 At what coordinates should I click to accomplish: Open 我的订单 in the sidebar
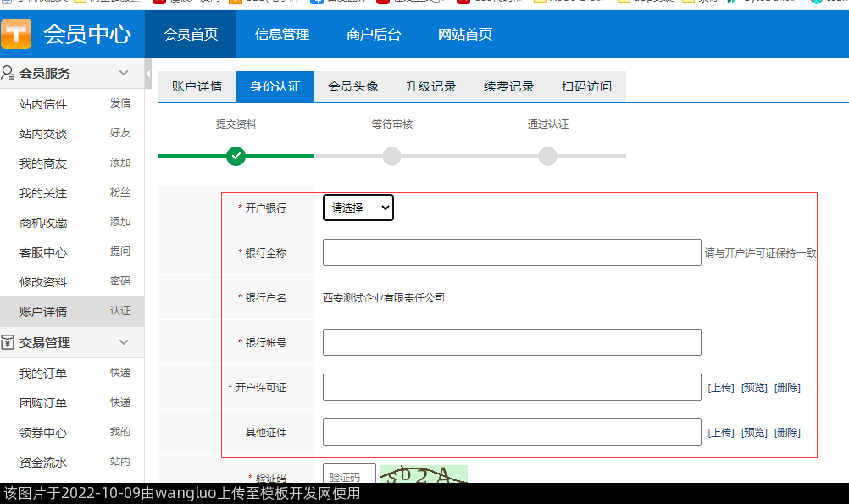(43, 374)
